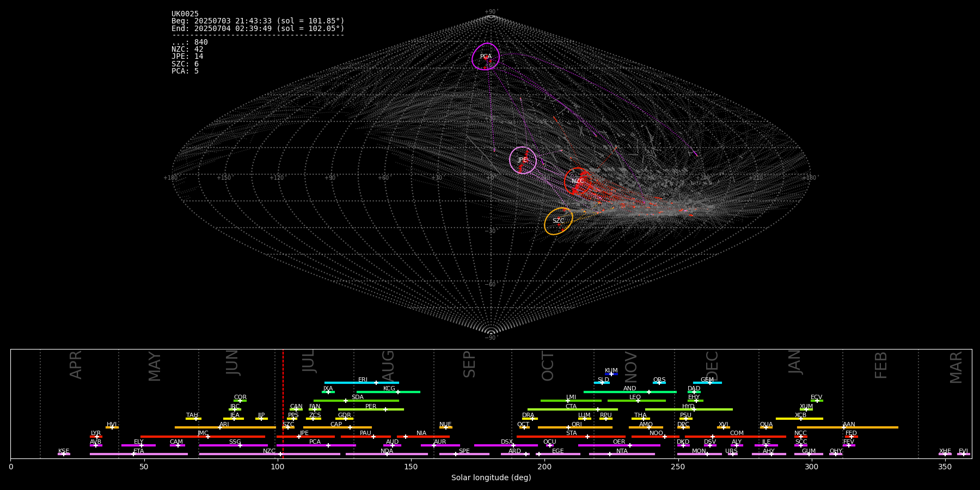Click the GEM shower label in the timeline
Image resolution: width=980 pixels, height=490 pixels.
click(x=707, y=380)
